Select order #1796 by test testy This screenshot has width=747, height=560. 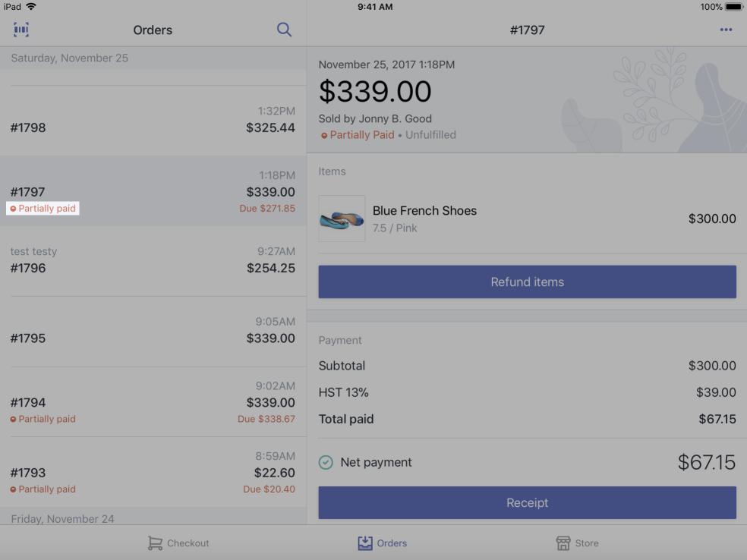click(x=153, y=260)
